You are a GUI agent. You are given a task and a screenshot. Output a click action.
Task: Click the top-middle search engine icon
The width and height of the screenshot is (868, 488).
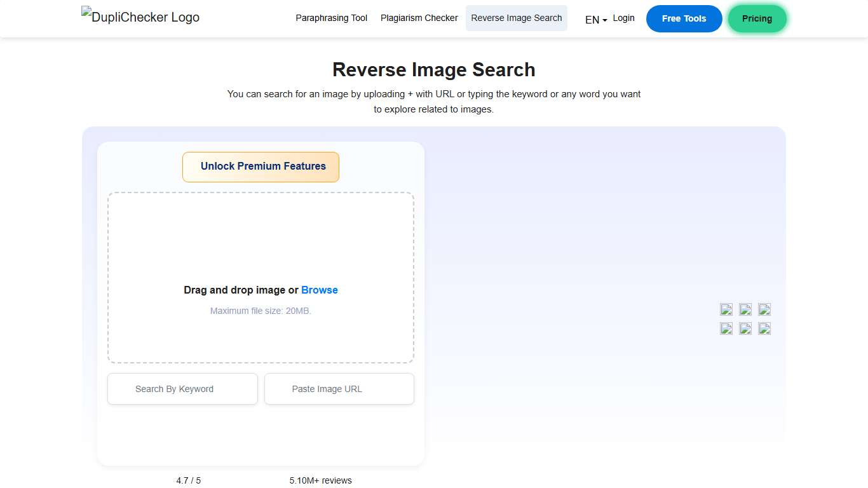[x=745, y=309]
